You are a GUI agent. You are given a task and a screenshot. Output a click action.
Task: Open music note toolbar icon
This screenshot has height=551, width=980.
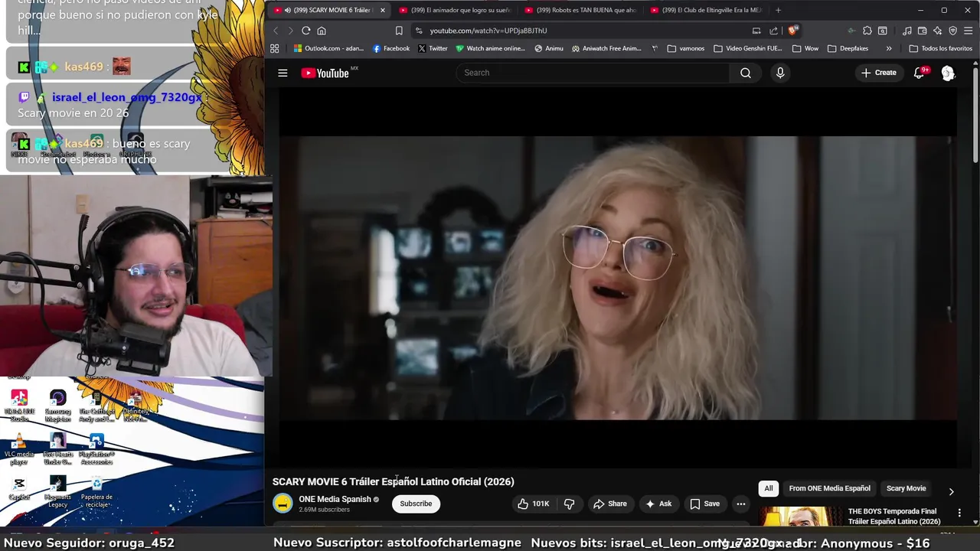coord(907,31)
